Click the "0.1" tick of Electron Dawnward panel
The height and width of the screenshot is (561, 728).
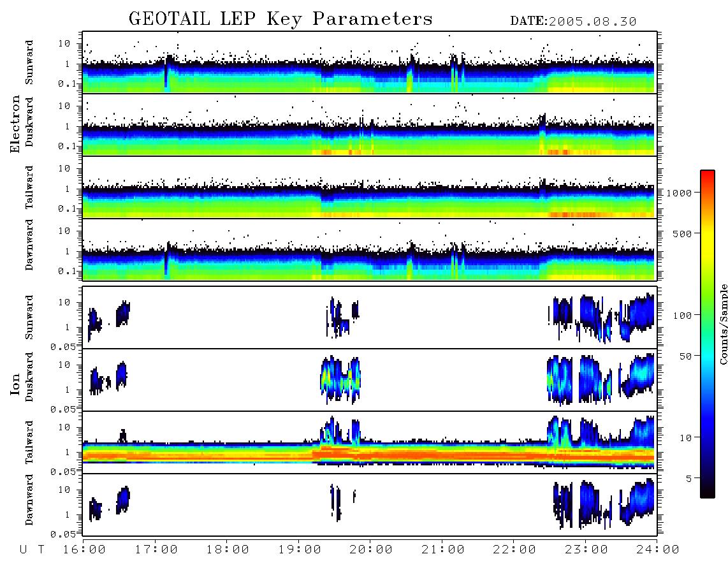tap(66, 271)
